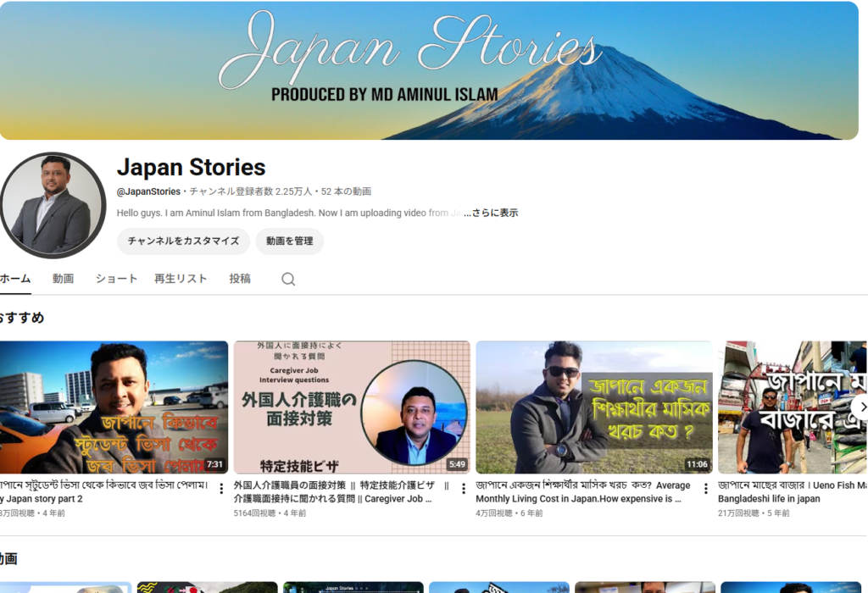Click 4万回視聴・6 年前 metadata text
This screenshot has height=593, width=868.
coord(509,513)
